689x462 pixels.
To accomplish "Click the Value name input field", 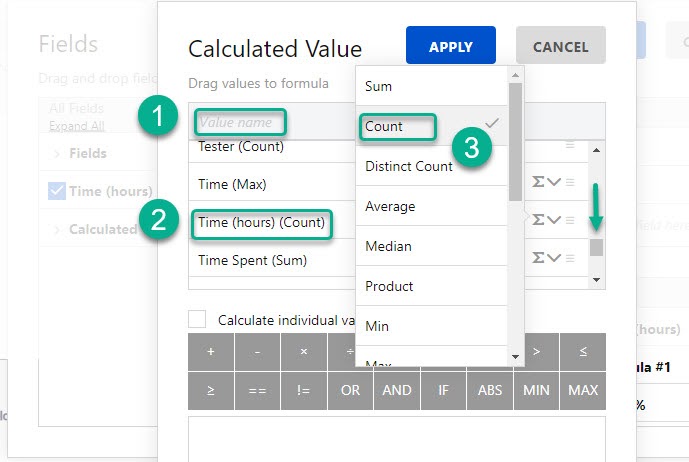I will coord(240,122).
